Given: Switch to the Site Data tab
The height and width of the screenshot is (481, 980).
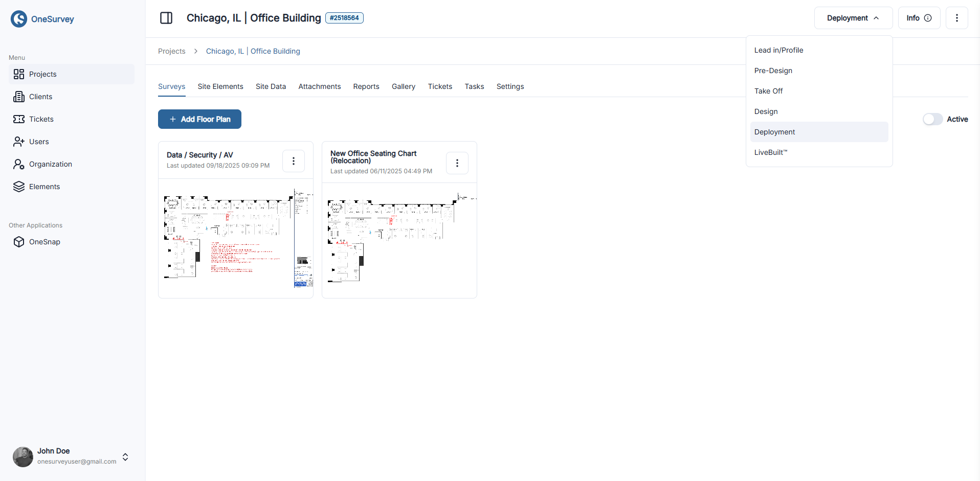Looking at the screenshot, I should (271, 86).
